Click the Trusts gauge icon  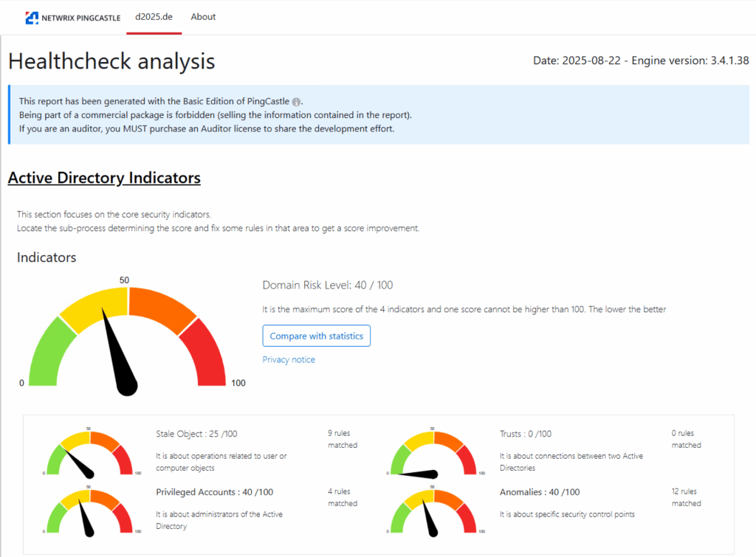pos(433,452)
